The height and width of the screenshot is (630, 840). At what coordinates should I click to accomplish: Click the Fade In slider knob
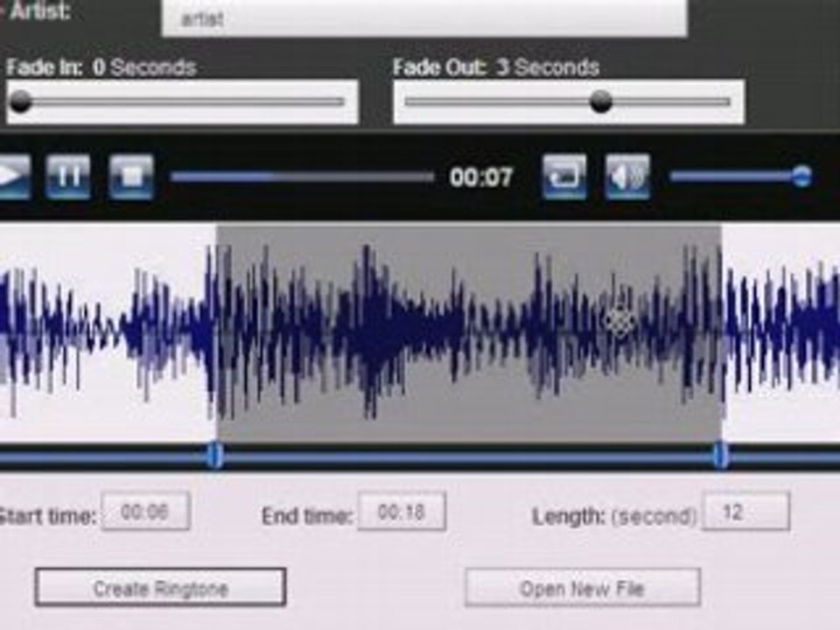point(20,101)
